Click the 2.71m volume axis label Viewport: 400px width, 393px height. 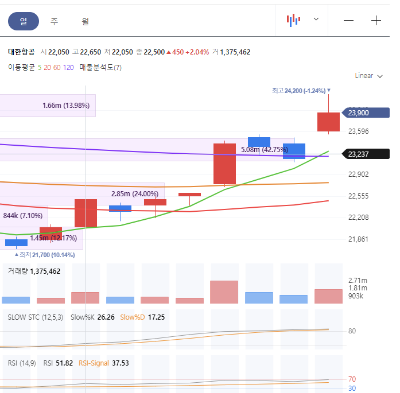(x=358, y=280)
